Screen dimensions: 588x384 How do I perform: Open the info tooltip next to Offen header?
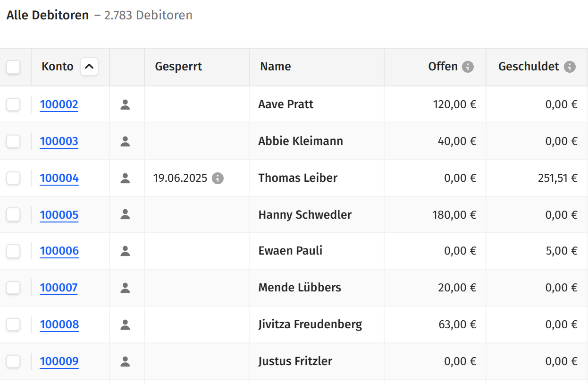[x=468, y=67]
